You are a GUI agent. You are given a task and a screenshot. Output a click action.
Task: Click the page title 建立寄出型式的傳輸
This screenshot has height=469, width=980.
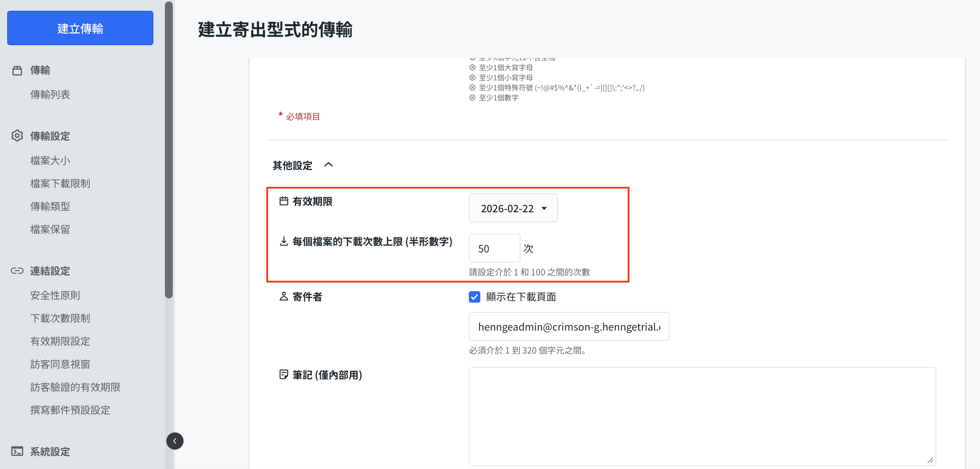click(x=275, y=29)
